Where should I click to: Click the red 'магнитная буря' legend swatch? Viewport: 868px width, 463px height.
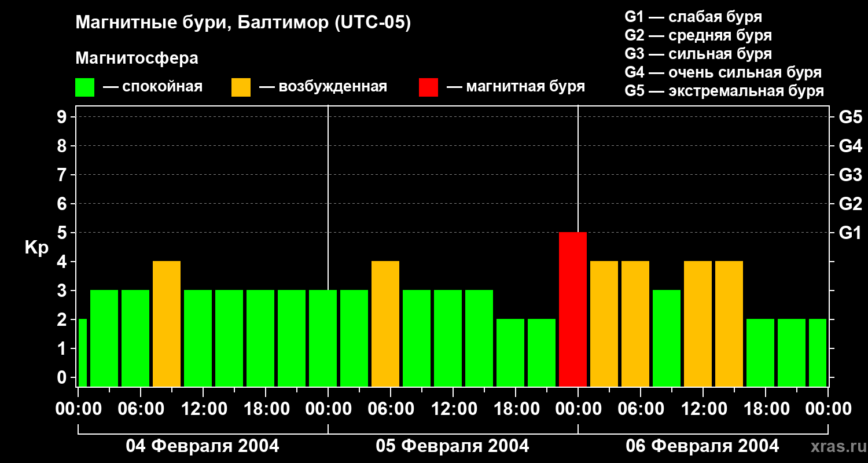pos(428,87)
